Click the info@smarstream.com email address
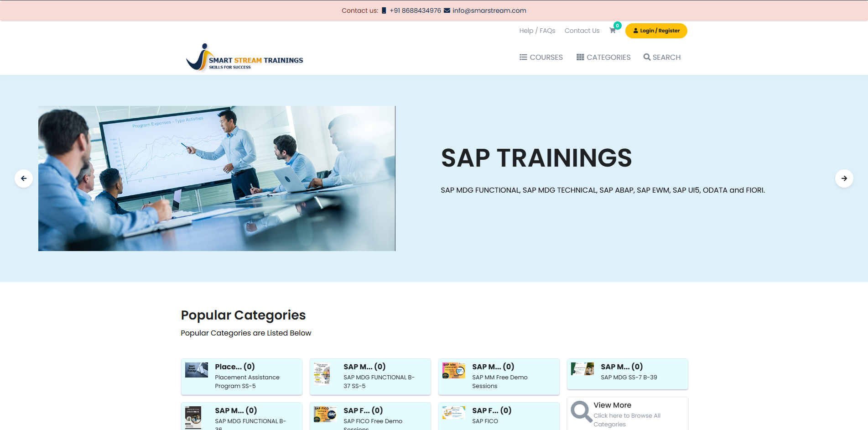This screenshot has width=868, height=430. tap(489, 10)
